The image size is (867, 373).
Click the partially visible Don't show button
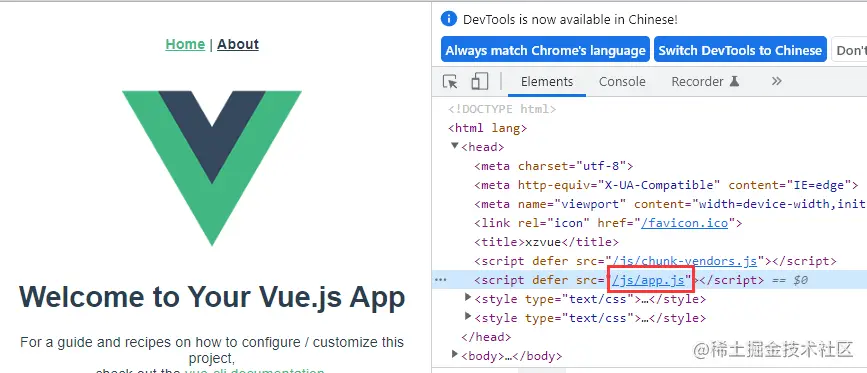click(849, 50)
